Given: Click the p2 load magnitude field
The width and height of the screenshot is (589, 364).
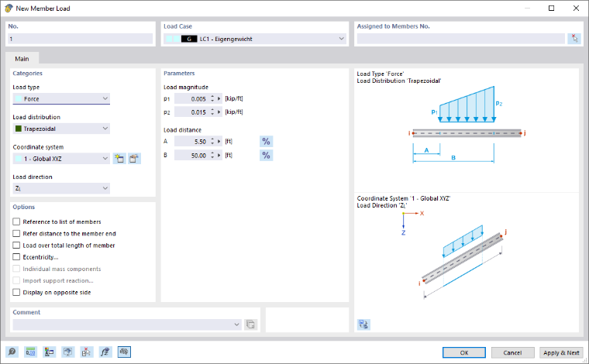Looking at the screenshot, I should click(191, 112).
